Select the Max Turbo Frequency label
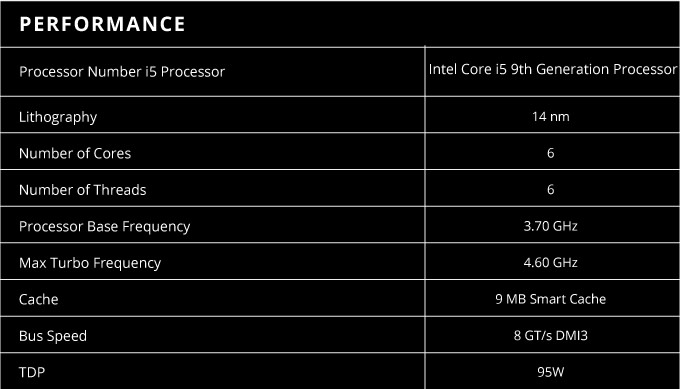The height and width of the screenshot is (389, 680). coord(90,263)
